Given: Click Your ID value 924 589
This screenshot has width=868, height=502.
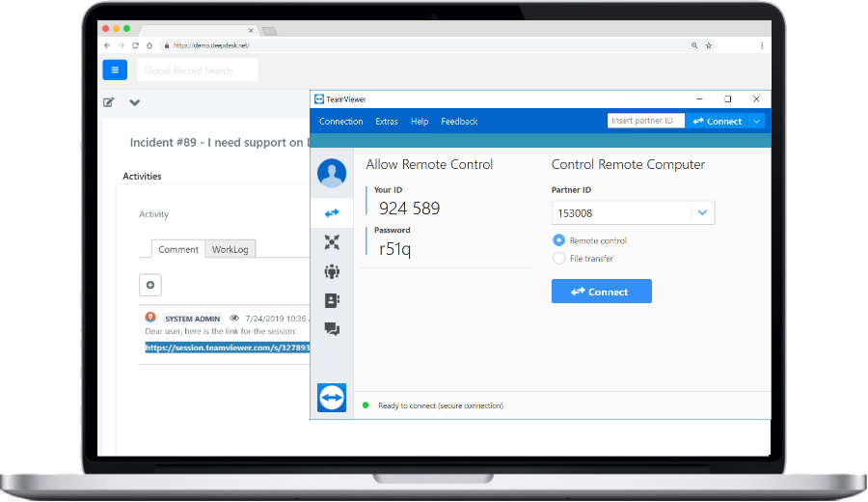Looking at the screenshot, I should [410, 209].
